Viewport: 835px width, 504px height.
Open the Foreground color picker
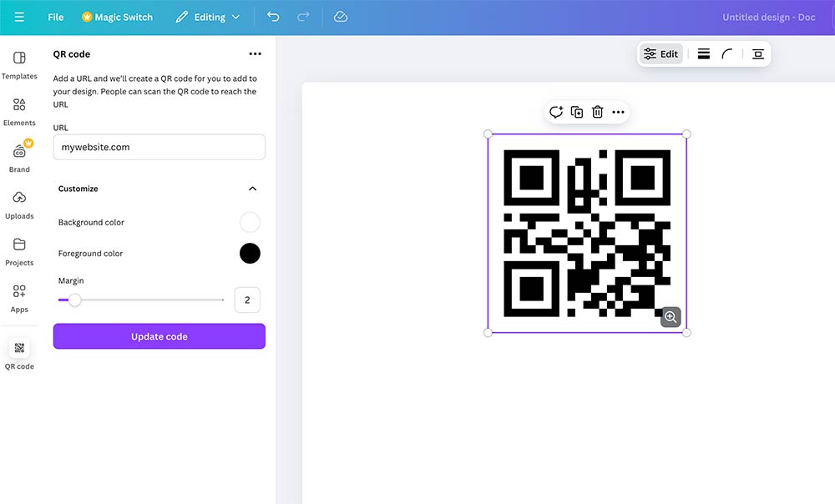250,253
